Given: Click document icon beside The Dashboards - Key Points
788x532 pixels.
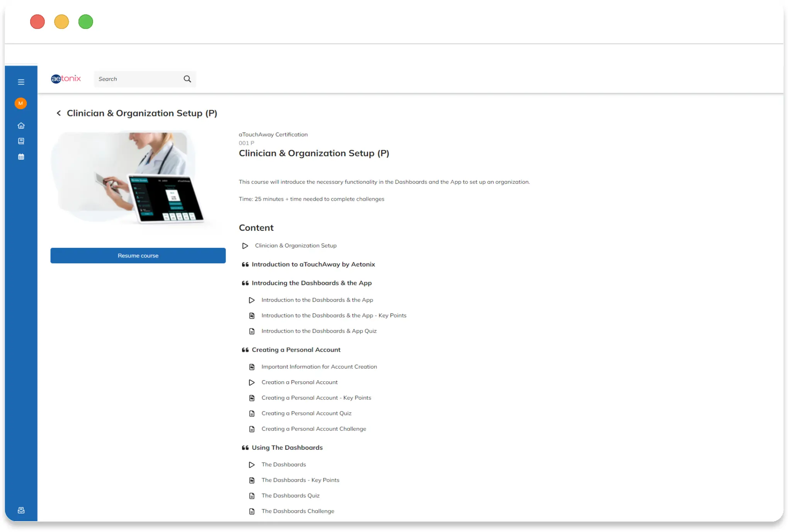Looking at the screenshot, I should [x=251, y=480].
